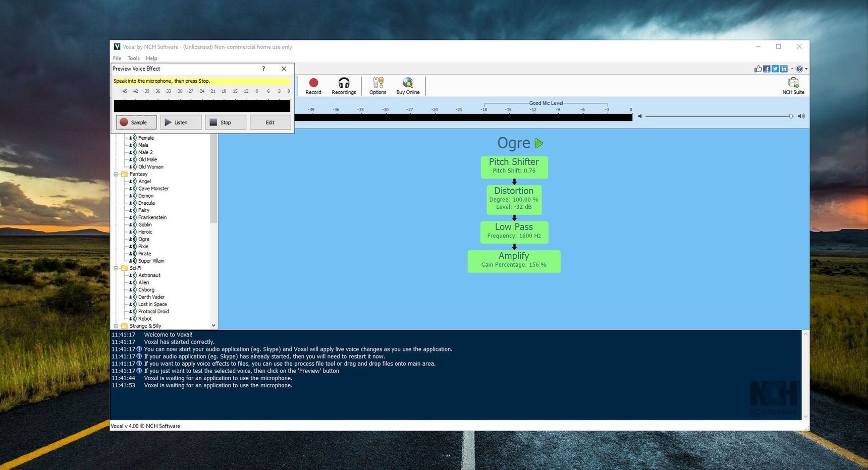Click the Amplify effect block
The height and width of the screenshot is (470, 868).
point(514,261)
